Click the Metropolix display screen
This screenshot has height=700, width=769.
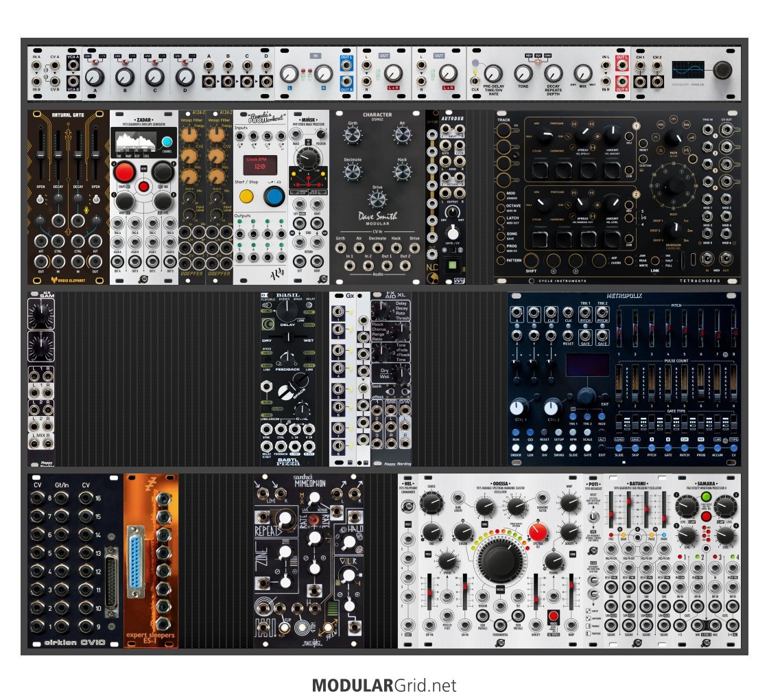point(586,366)
